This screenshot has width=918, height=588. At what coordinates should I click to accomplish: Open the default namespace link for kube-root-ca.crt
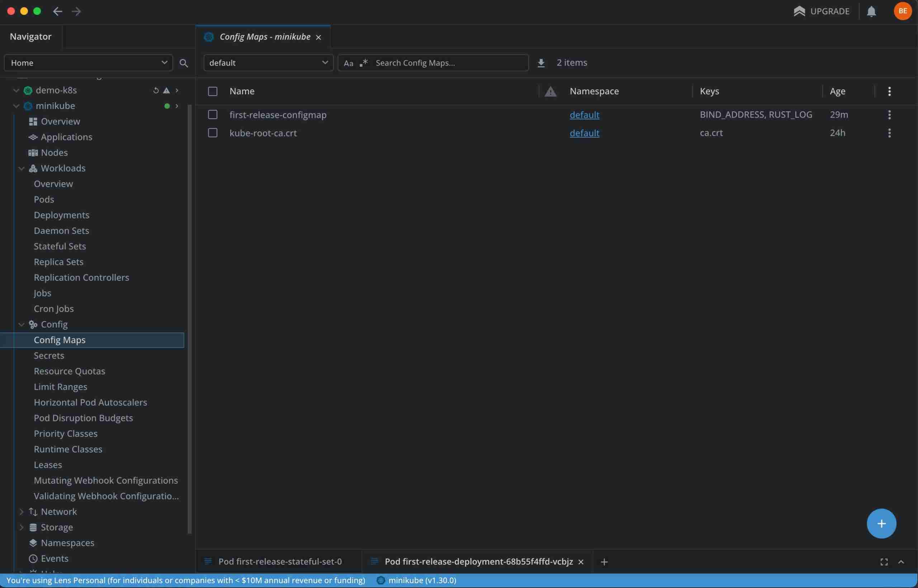point(584,133)
